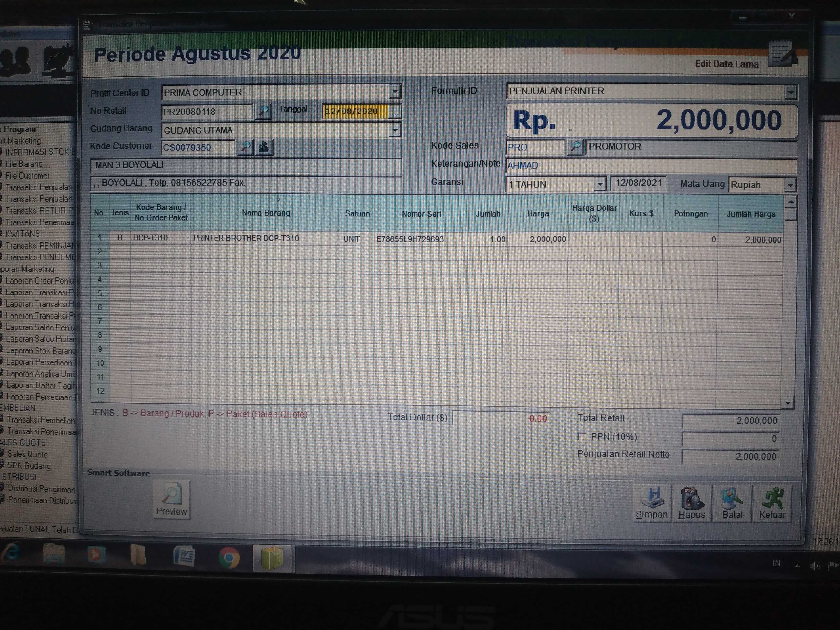This screenshot has height=630, width=840.
Task: Open the File Customer menu entry
Action: 27,176
